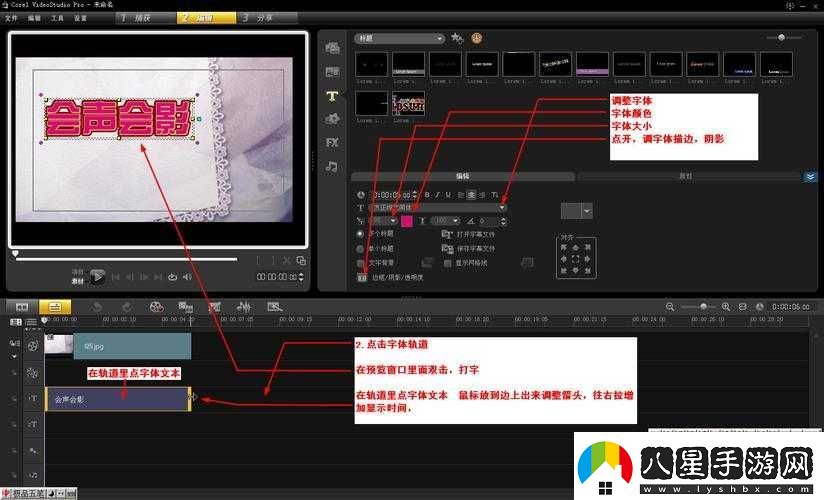Viewport: 824px width, 500px height.
Task: Align title to the bottom-right position
Action: click(x=588, y=270)
